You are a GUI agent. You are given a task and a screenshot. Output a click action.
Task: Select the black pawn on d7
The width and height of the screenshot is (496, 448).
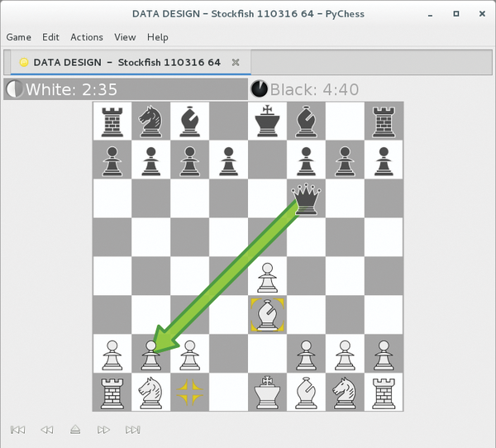tap(228, 160)
